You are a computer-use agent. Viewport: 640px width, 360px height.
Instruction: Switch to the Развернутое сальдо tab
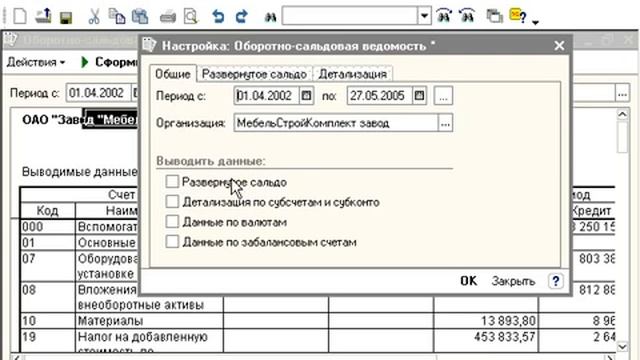(x=254, y=74)
